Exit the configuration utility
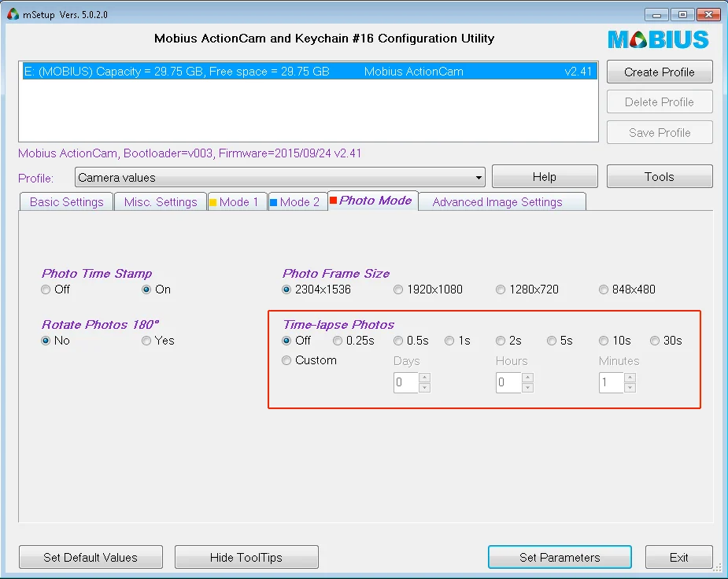Viewport: 728px width, 579px height. point(678,557)
